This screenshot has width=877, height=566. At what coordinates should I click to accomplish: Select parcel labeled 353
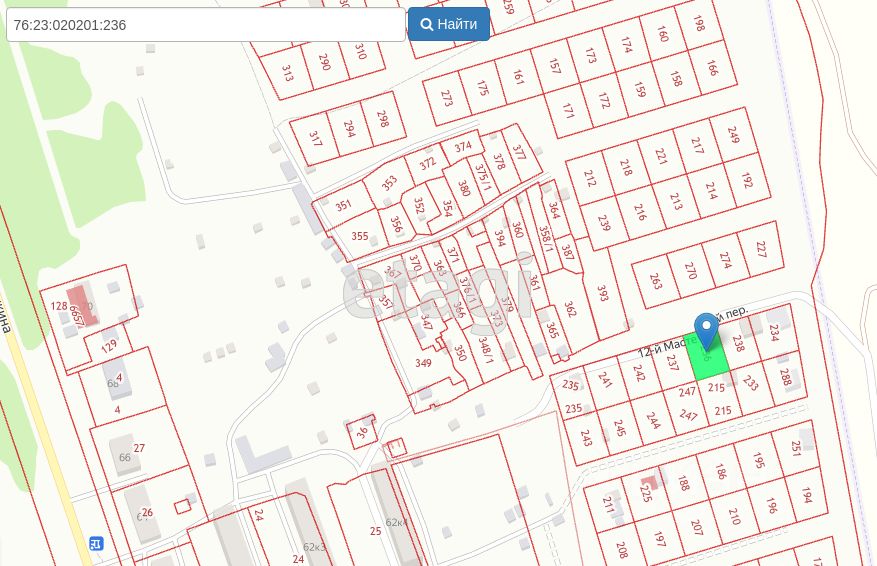coord(389,183)
